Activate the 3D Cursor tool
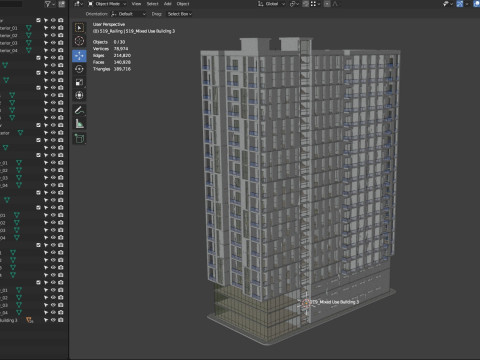 pos(79,41)
